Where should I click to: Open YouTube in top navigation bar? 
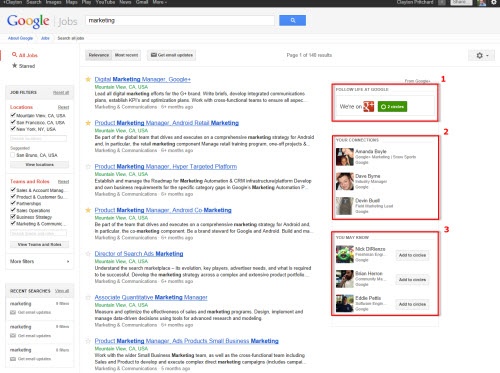(105, 2)
